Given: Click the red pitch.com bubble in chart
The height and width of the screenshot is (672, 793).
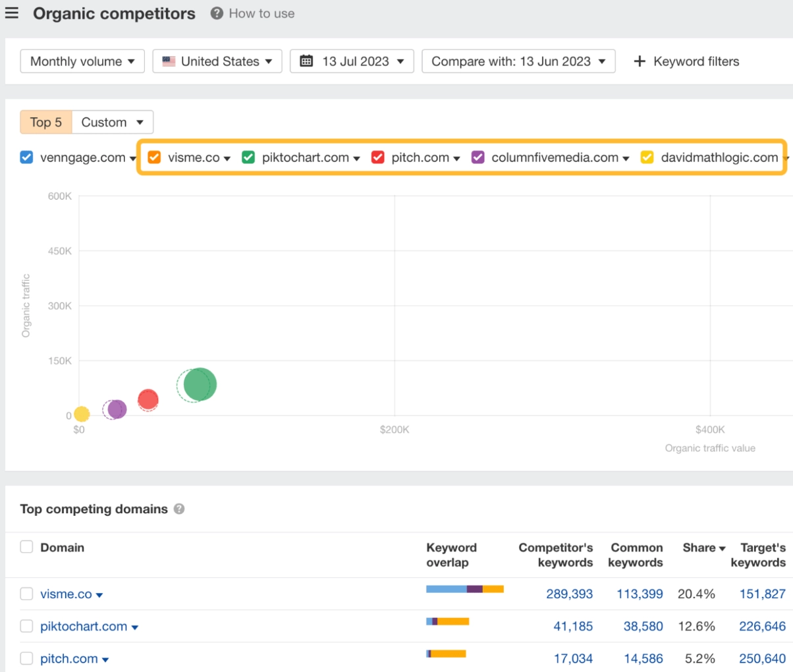Looking at the screenshot, I should 148,399.
